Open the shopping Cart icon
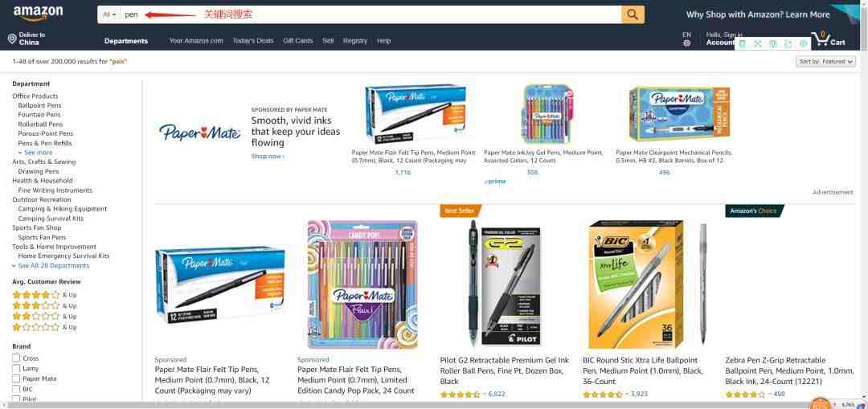 tap(828, 39)
